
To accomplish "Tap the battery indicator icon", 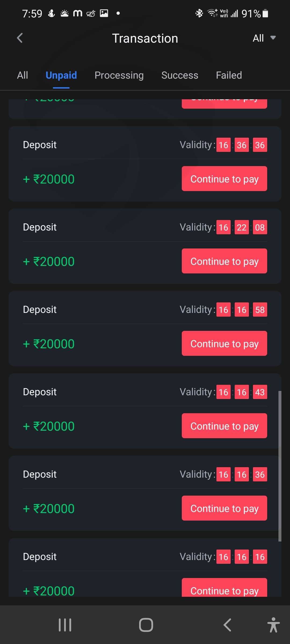I will [x=265, y=13].
